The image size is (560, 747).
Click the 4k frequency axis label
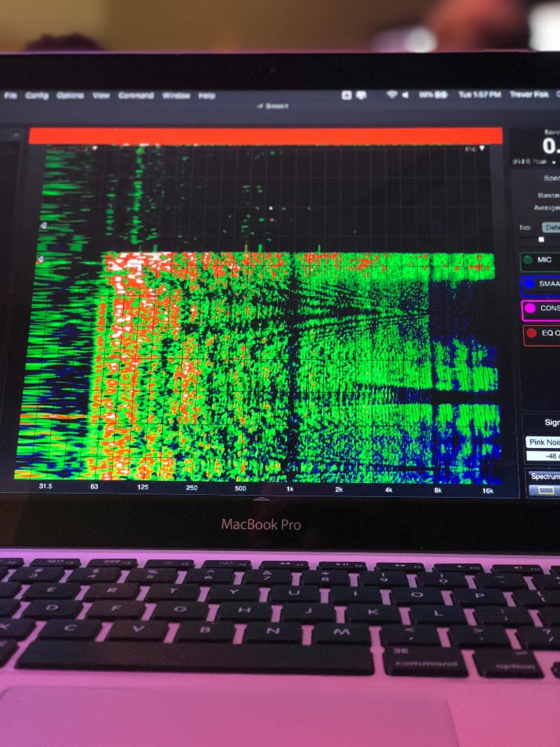pyautogui.click(x=388, y=490)
